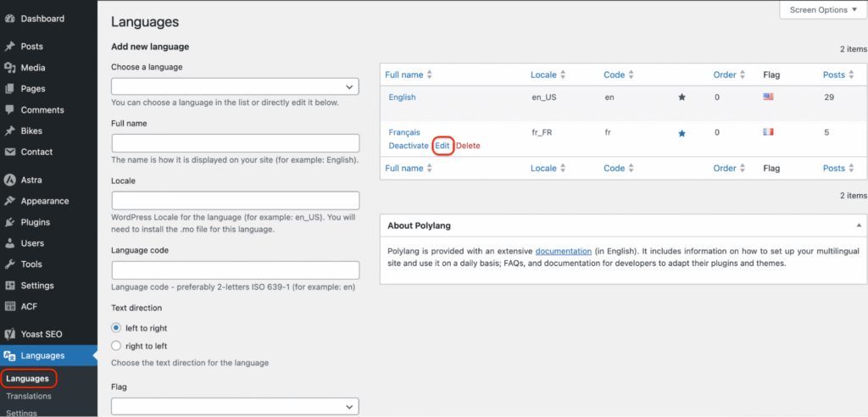Screen dimensions: 868x417
Task: Sort by Full name in table header
Action: 409,75
